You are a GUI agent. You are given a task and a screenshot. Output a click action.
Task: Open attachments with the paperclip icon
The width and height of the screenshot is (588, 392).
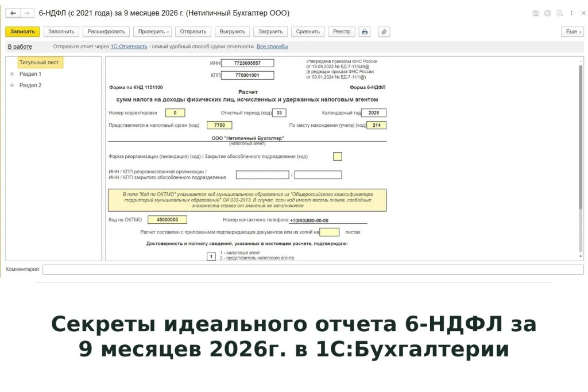384,32
